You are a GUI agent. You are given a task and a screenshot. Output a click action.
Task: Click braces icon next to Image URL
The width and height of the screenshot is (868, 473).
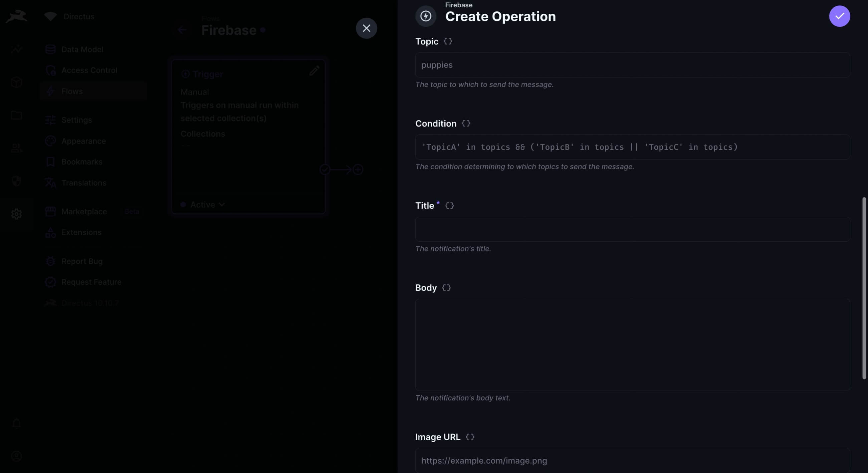(x=470, y=437)
